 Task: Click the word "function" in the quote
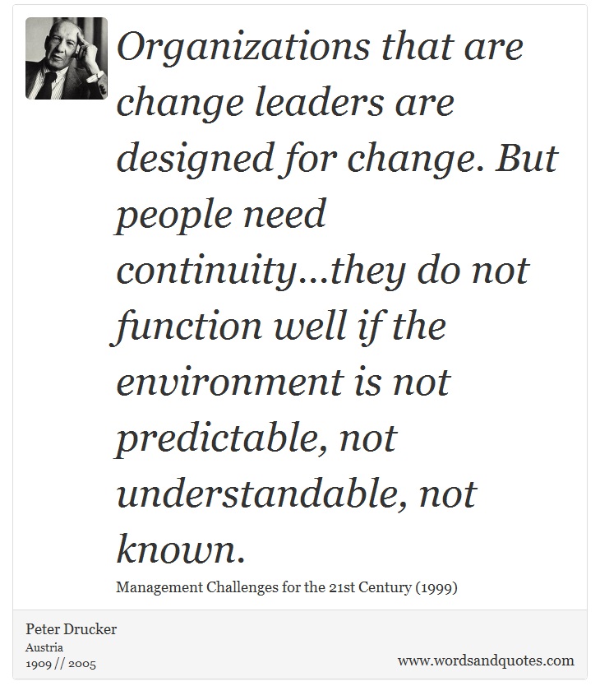coord(186,327)
